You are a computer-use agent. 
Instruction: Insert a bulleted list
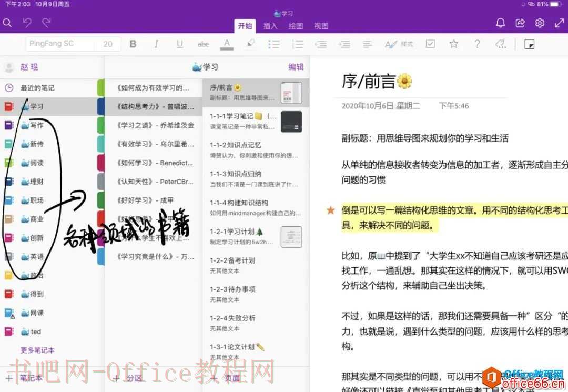pos(274,44)
